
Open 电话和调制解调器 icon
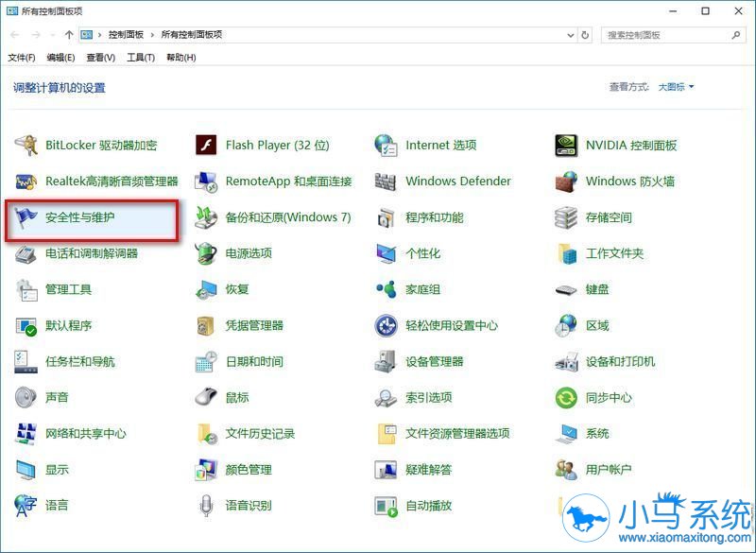click(x=26, y=253)
